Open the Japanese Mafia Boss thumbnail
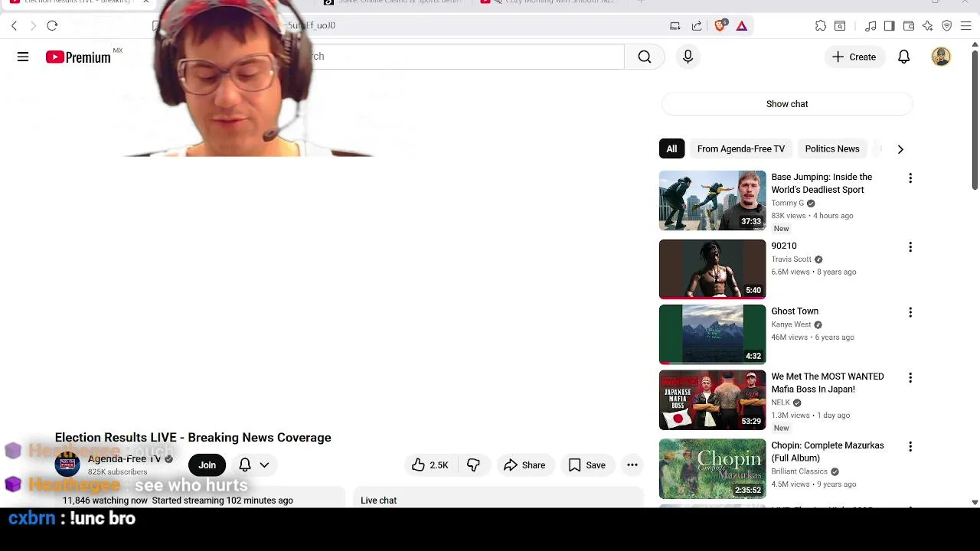Viewport: 980px width, 551px height. (712, 400)
